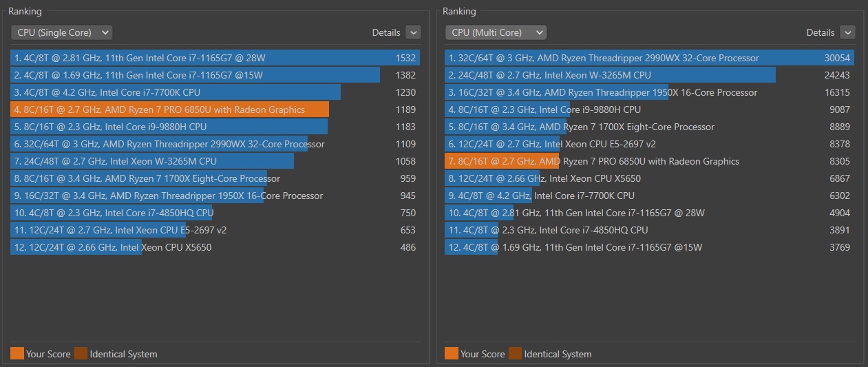The height and width of the screenshot is (367, 868).
Task: Click the single core score 1532
Action: [405, 58]
